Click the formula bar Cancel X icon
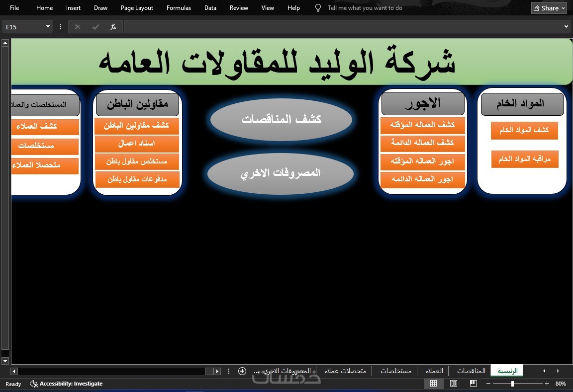573x392 pixels. point(77,27)
